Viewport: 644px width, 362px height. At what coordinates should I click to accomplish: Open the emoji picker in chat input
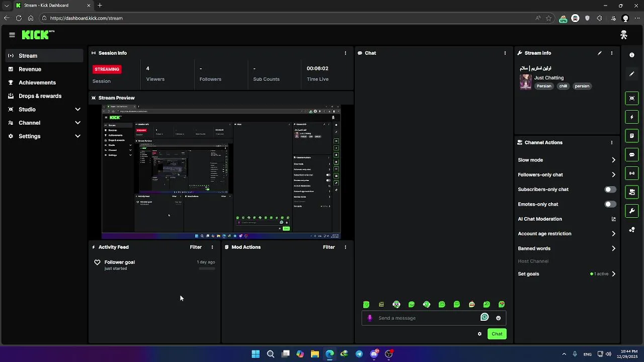(499, 318)
